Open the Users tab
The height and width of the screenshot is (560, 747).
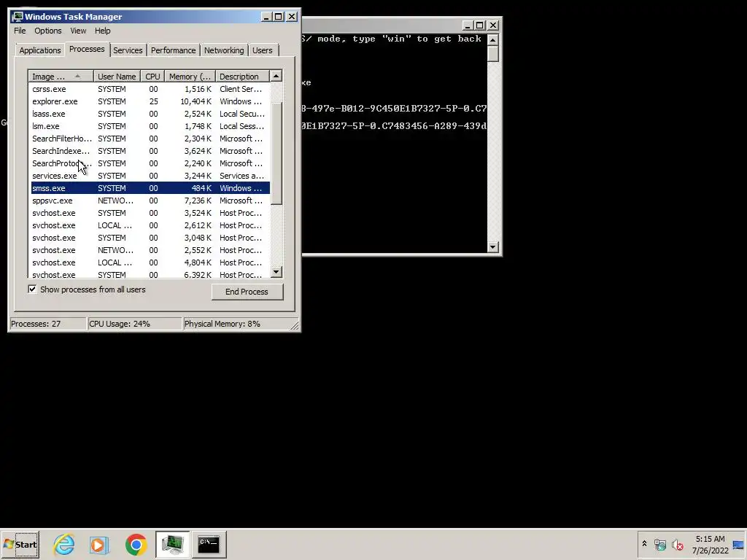[263, 50]
